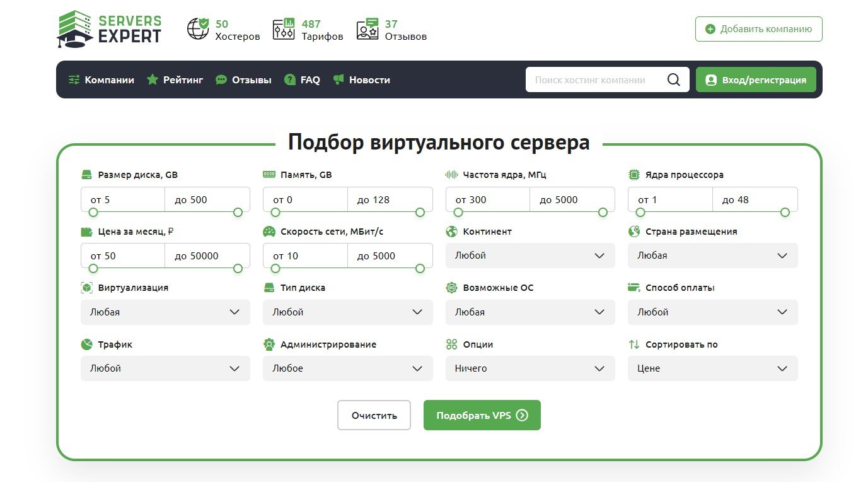Screen dimensions: 868x482
Task: Click the magnifier search icon
Action: click(674, 80)
